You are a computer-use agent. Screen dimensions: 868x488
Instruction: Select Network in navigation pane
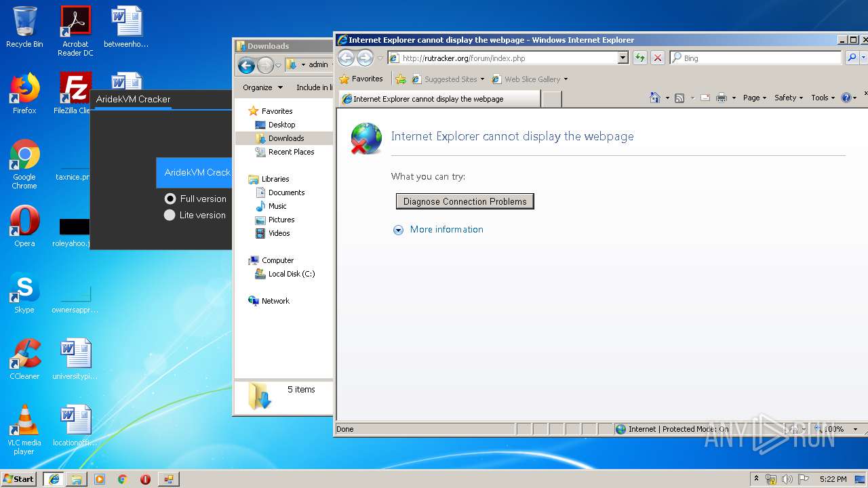(275, 301)
